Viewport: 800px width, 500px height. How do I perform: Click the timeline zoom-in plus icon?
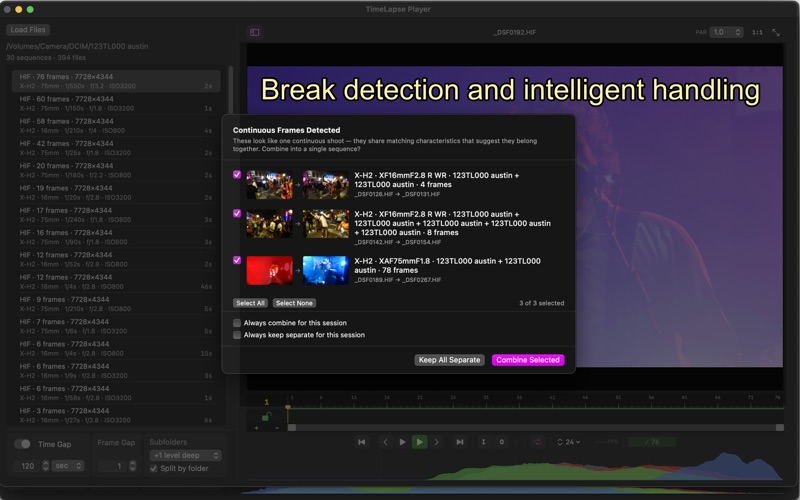[256, 428]
